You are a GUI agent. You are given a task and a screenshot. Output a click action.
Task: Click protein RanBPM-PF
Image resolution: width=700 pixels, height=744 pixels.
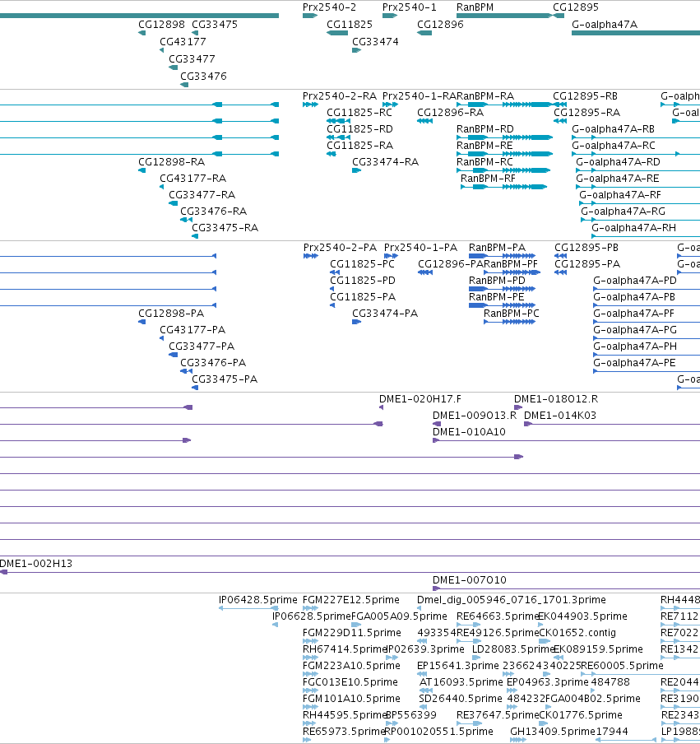(511, 264)
